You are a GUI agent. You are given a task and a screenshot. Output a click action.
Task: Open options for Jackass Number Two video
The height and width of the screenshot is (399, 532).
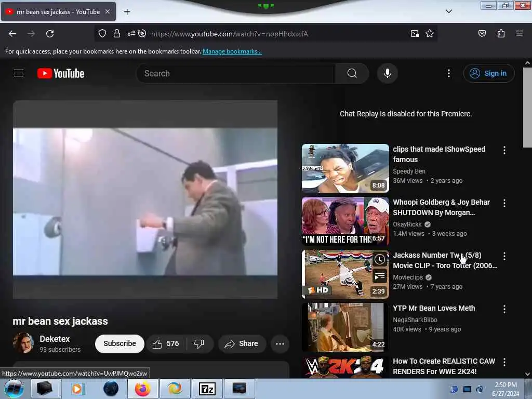504,256
